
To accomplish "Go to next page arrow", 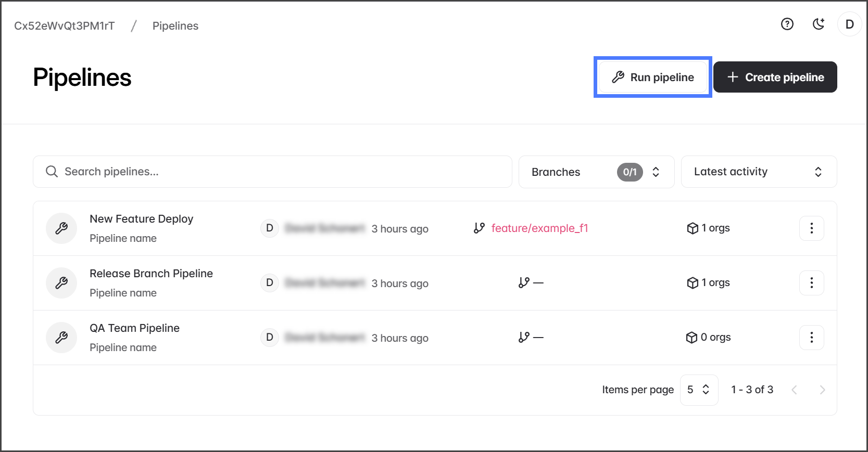I will (x=822, y=390).
